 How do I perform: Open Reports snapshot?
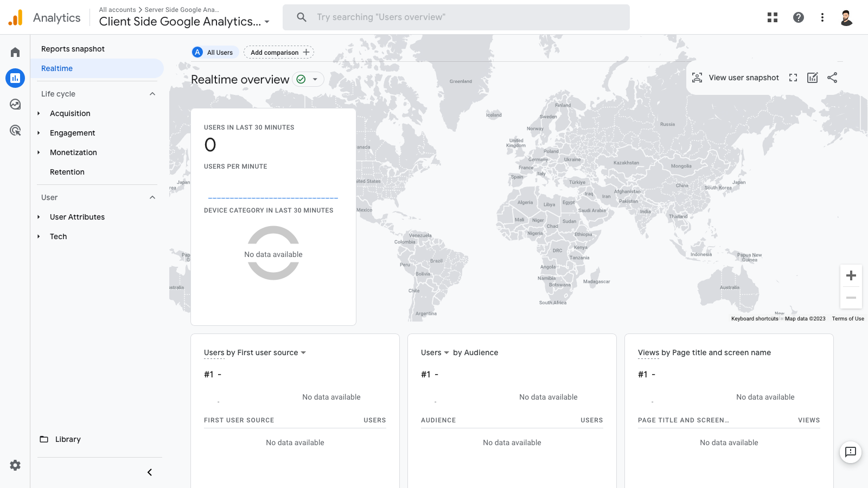pyautogui.click(x=73, y=49)
